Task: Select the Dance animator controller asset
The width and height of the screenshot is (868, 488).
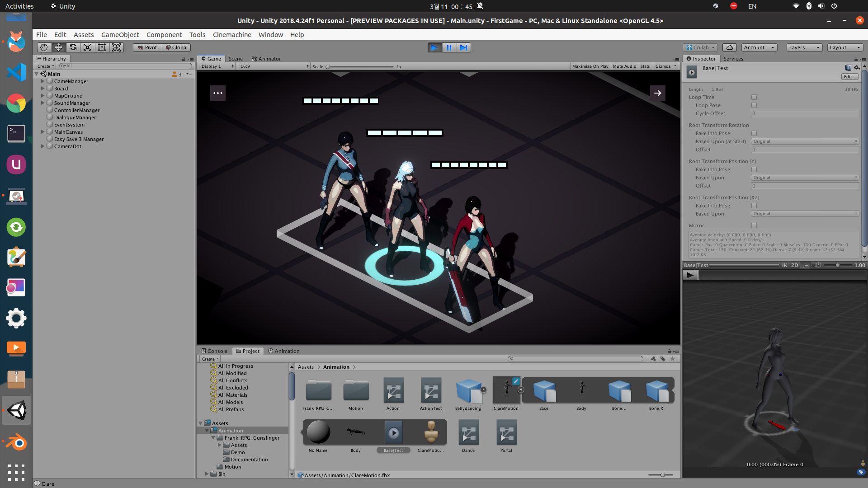Action: click(x=468, y=436)
